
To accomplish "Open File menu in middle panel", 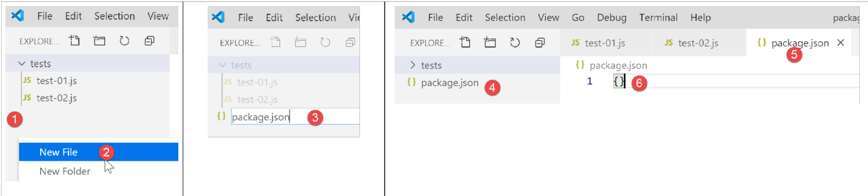I will pyautogui.click(x=246, y=17).
